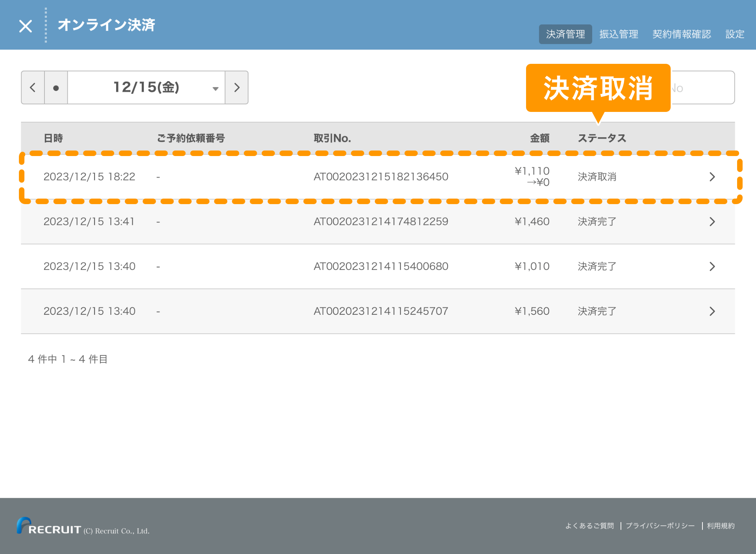Screen dimensions: 756x554
Task: Go to next day with right arrow
Action: click(x=237, y=87)
